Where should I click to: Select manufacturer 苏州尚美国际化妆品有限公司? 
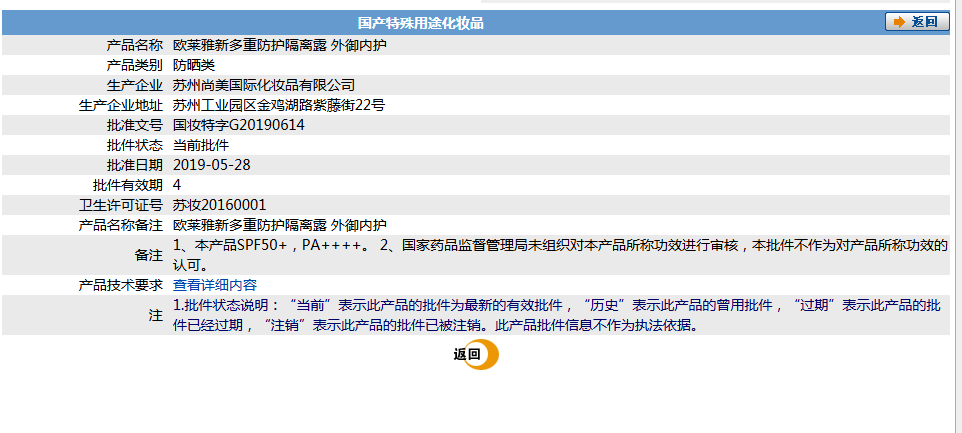point(264,85)
